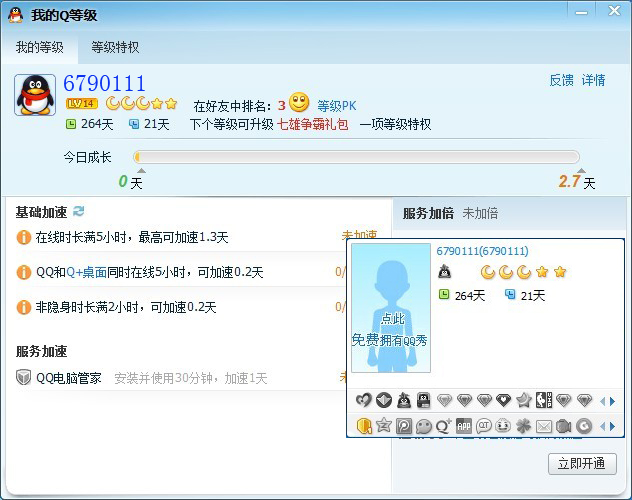Viewport: 632px width, 500px height.
Task: Click the star and moon service icon
Action: [524, 400]
